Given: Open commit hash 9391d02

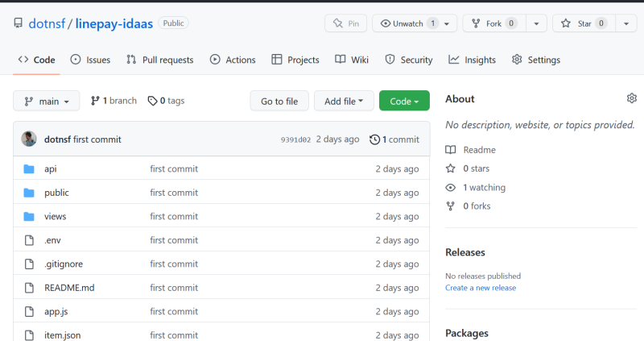Looking at the screenshot, I should point(295,139).
